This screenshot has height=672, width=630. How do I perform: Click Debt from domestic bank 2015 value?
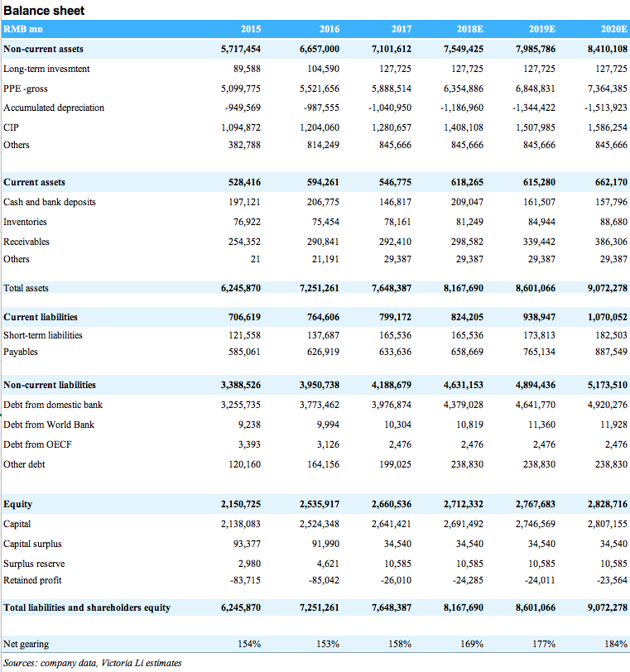click(241, 405)
